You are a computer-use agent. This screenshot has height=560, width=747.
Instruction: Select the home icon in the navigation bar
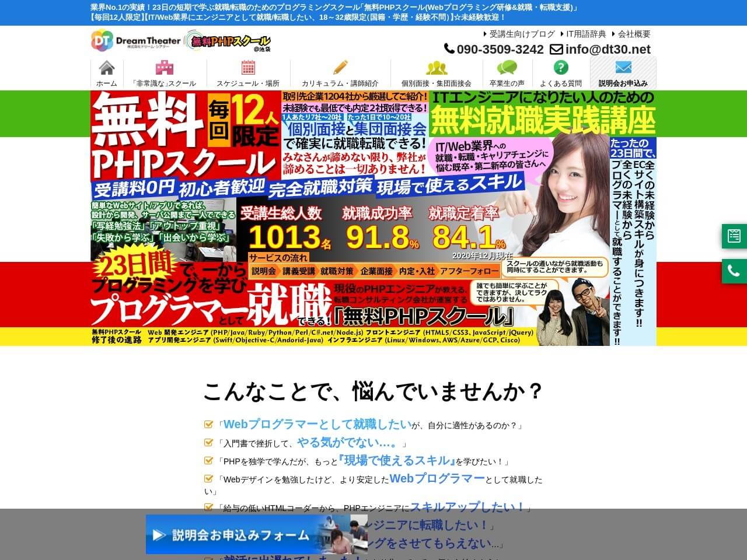107,68
